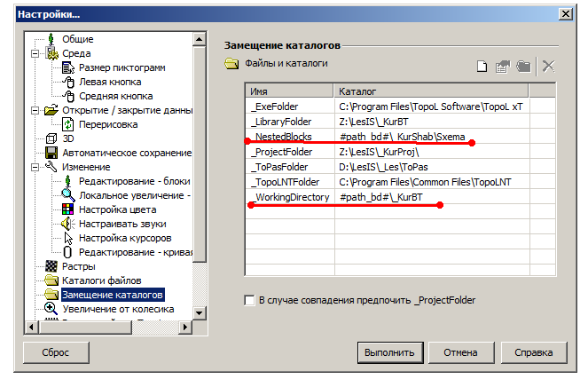Select the Настройка цвета color grid icon
Viewport: 588px width, 379px height.
pyautogui.click(x=68, y=209)
